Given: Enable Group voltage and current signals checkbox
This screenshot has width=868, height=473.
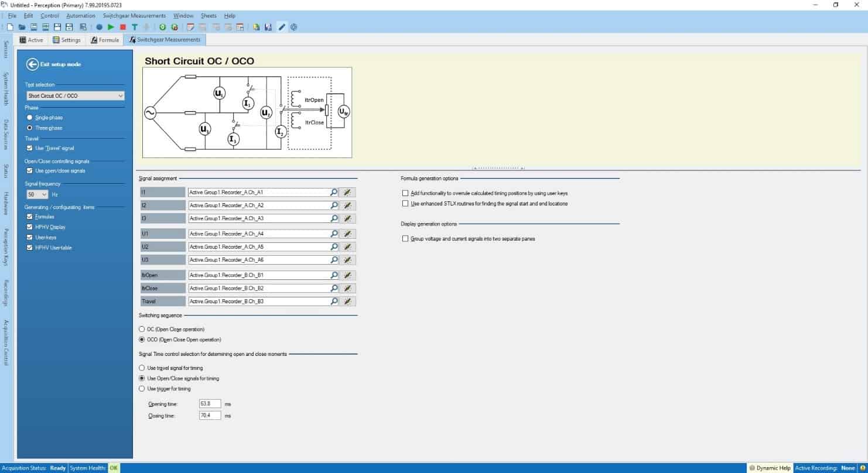Looking at the screenshot, I should coord(405,239).
